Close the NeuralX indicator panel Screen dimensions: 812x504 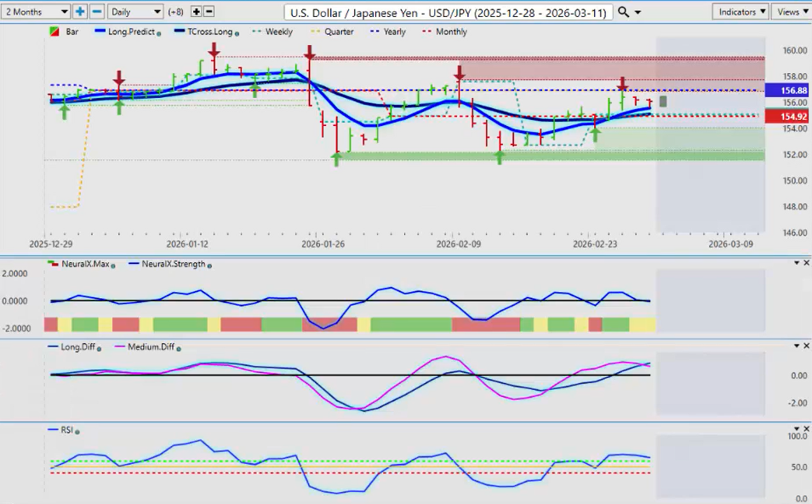coord(806,263)
